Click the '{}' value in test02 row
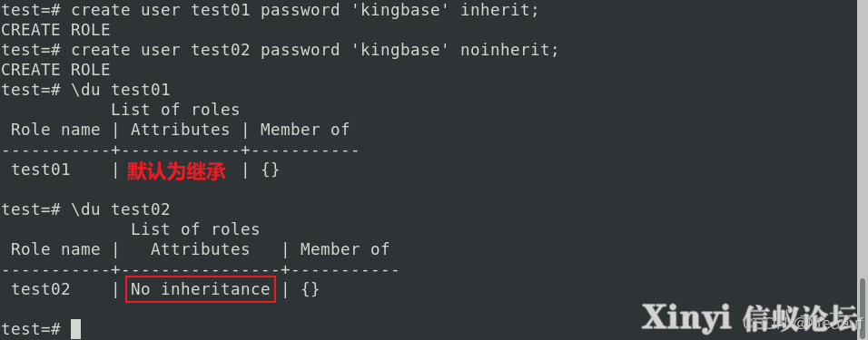The height and width of the screenshot is (340, 868). coord(310,289)
